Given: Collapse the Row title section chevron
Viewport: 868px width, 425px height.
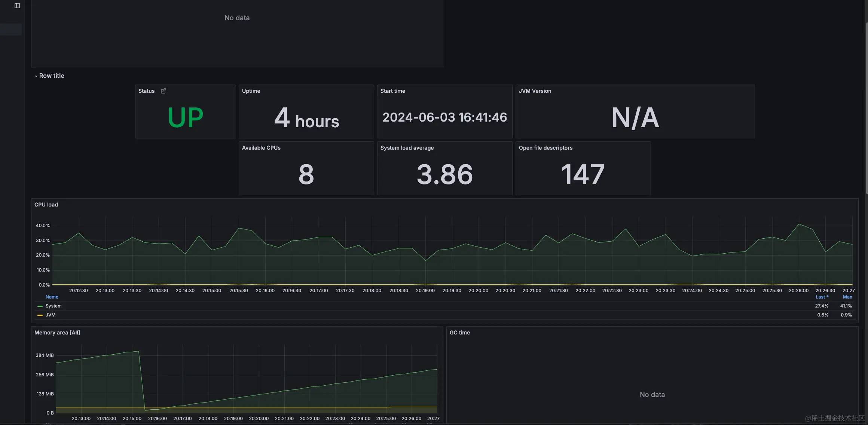Looking at the screenshot, I should click(36, 76).
